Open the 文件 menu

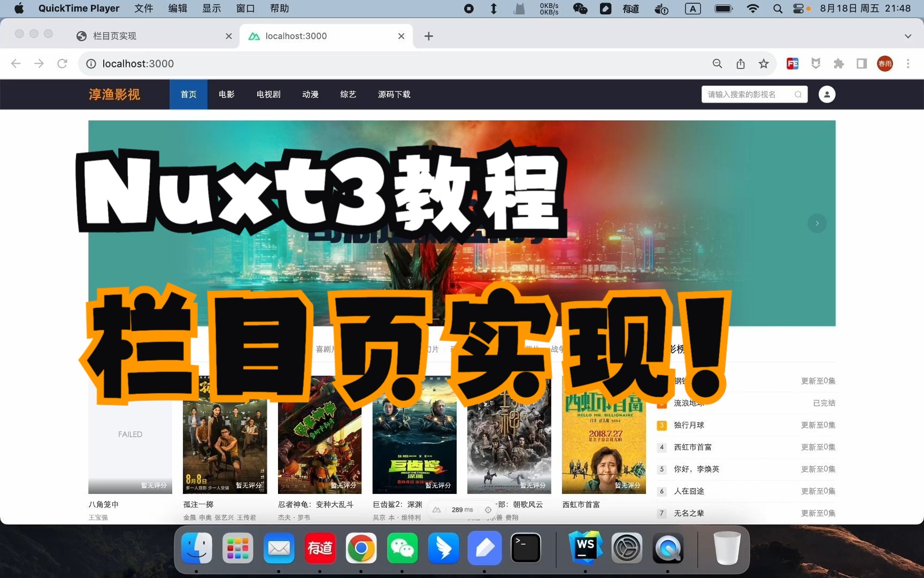(144, 9)
